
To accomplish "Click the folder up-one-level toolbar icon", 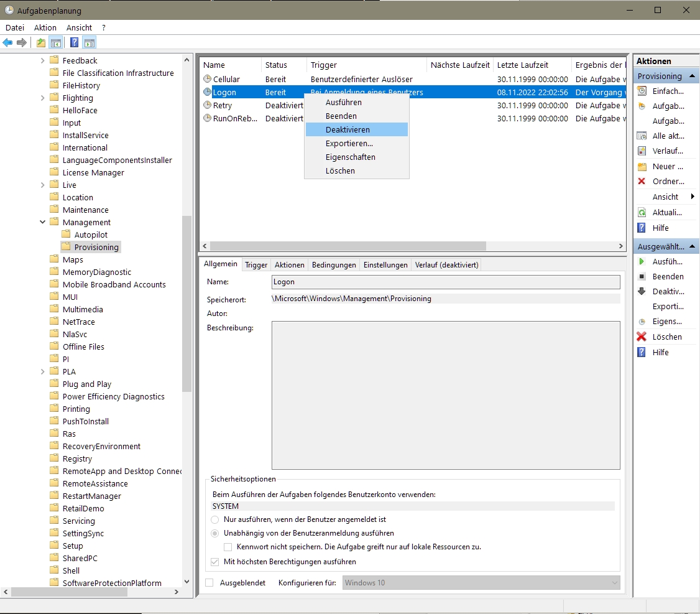I will (41, 43).
